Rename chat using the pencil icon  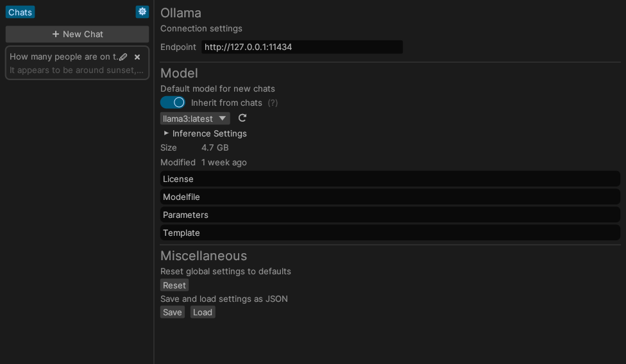point(123,57)
